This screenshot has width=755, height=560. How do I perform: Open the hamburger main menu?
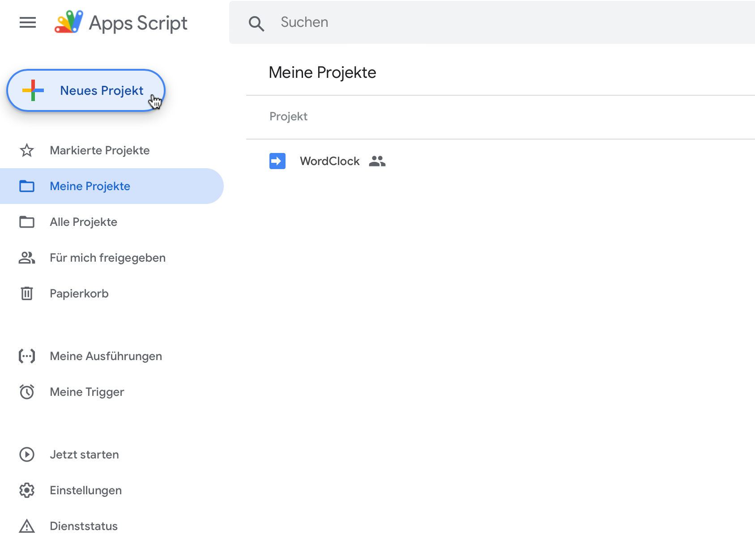pyautogui.click(x=28, y=22)
